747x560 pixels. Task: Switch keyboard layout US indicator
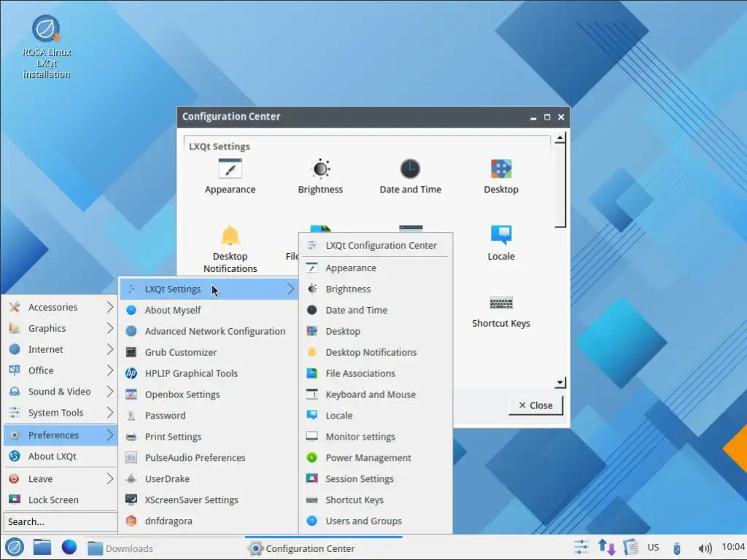pyautogui.click(x=653, y=548)
